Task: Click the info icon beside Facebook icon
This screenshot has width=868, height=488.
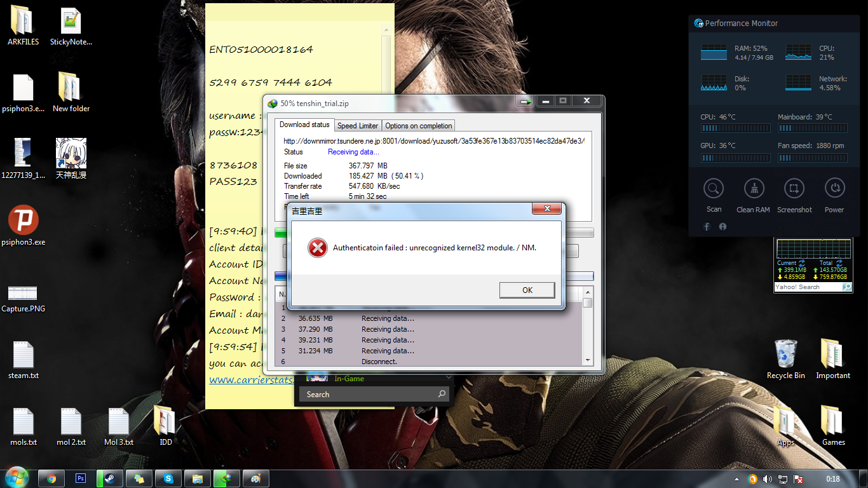Action: click(722, 227)
